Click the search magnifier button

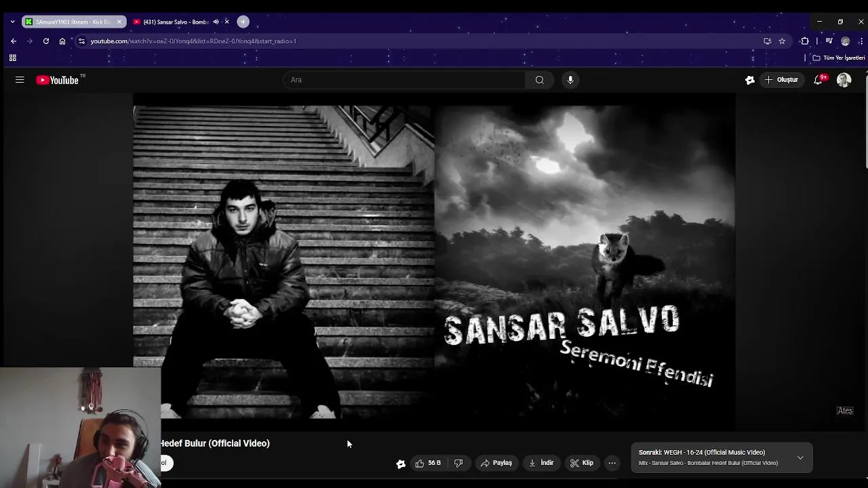coord(539,80)
